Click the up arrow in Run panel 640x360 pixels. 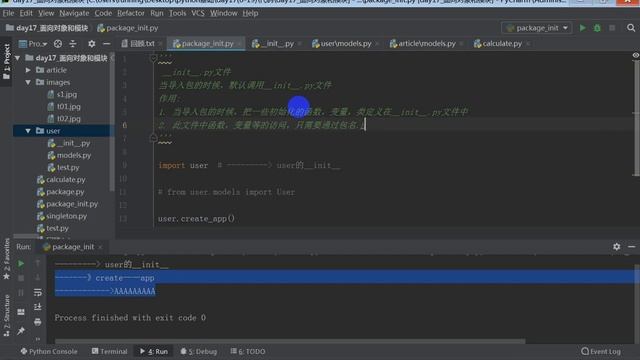(38, 263)
